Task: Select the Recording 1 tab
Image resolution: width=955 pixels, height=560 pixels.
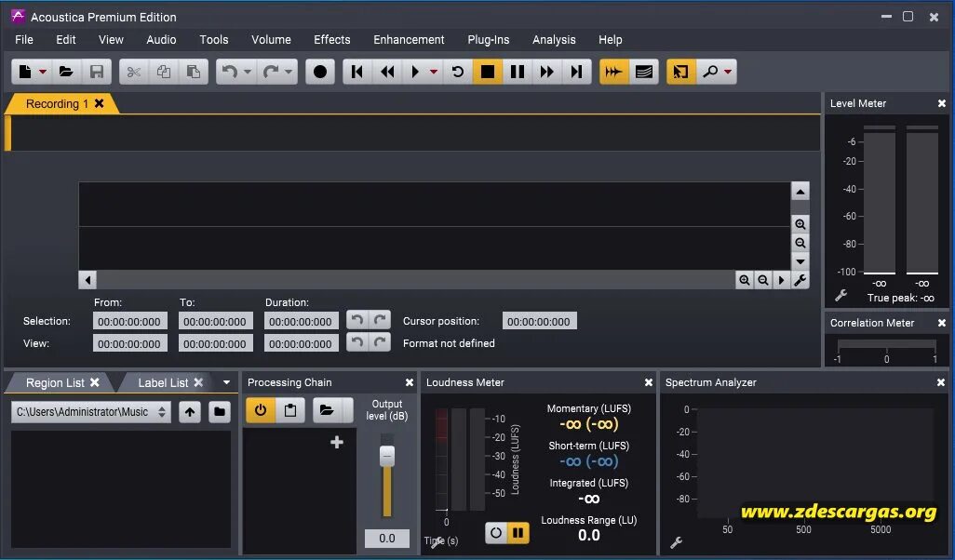Action: 57,104
